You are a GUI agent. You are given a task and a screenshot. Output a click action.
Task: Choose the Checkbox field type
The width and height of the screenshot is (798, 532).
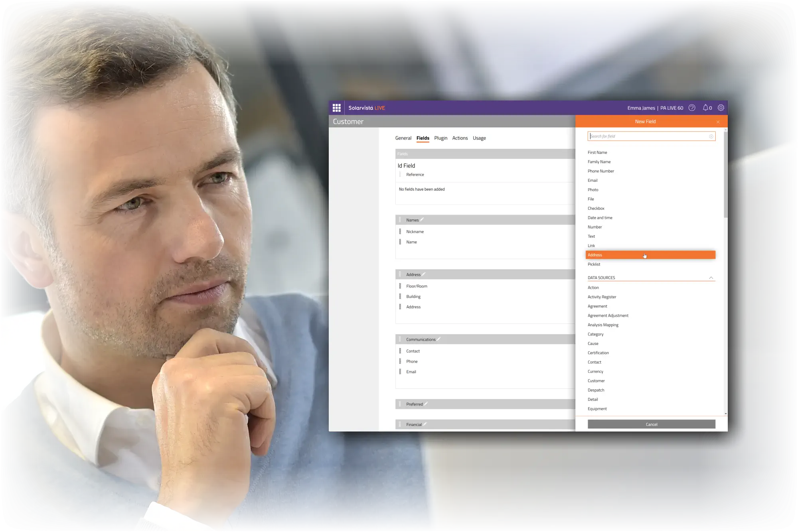596,208
